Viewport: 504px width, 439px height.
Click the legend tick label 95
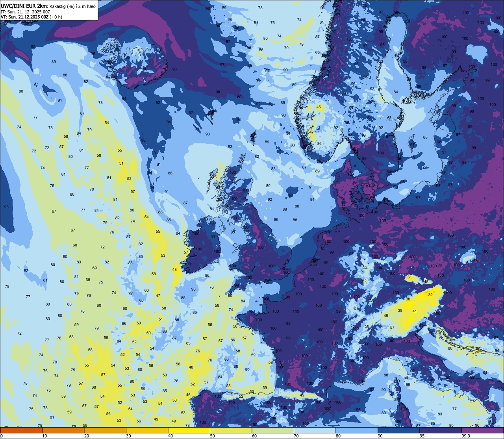click(x=422, y=436)
